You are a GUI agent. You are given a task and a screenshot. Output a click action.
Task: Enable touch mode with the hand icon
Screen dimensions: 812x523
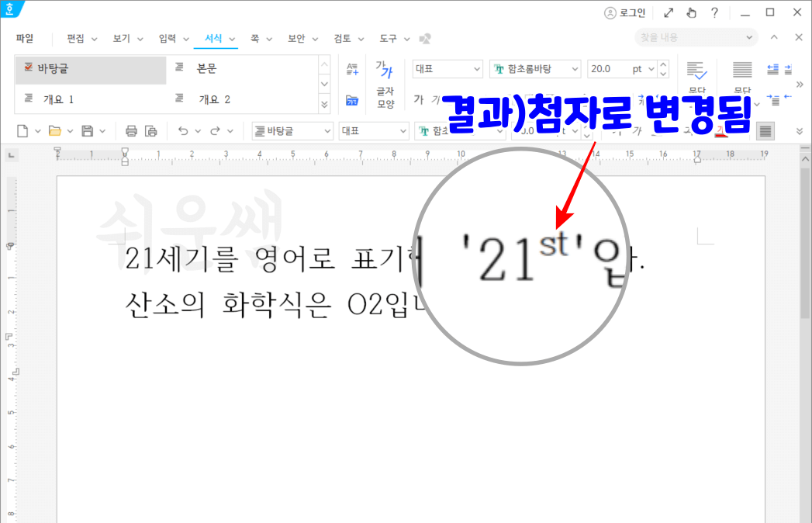pos(691,12)
